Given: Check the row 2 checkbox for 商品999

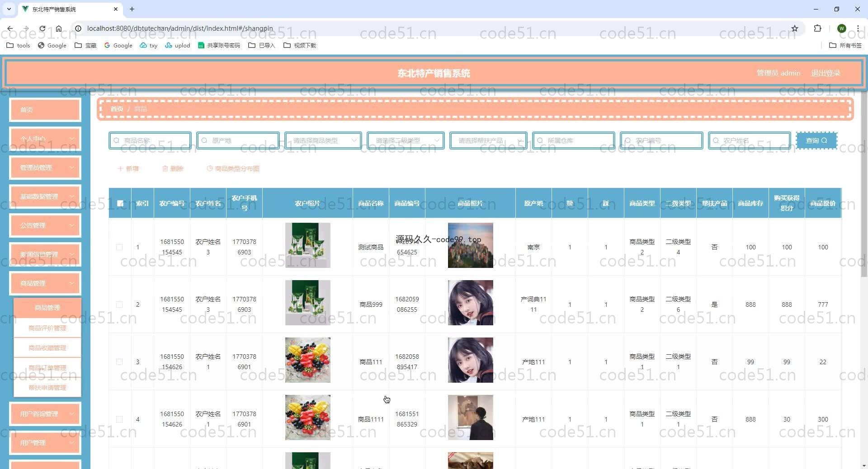Looking at the screenshot, I should click(119, 305).
